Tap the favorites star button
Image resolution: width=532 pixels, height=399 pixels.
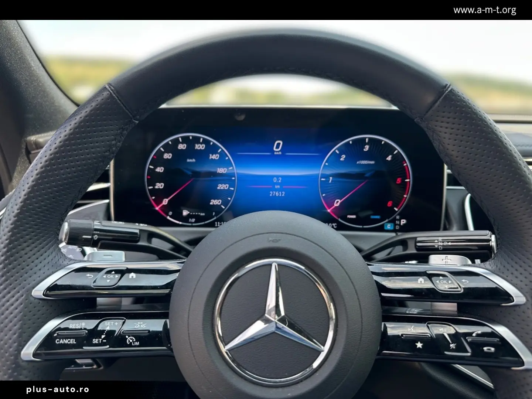coord(419,345)
